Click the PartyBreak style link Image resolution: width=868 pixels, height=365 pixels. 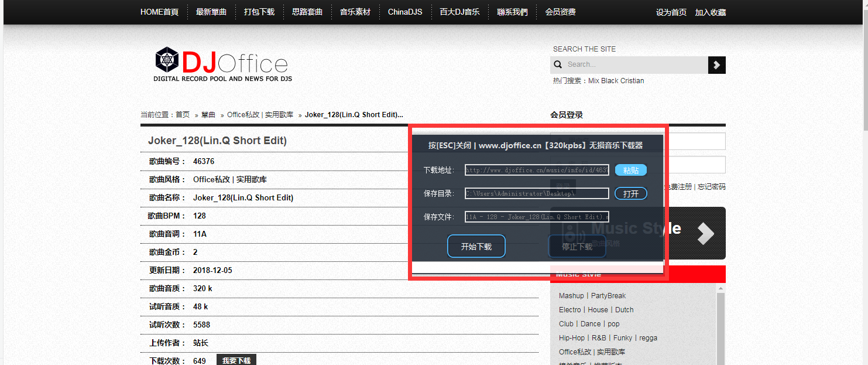pos(608,296)
